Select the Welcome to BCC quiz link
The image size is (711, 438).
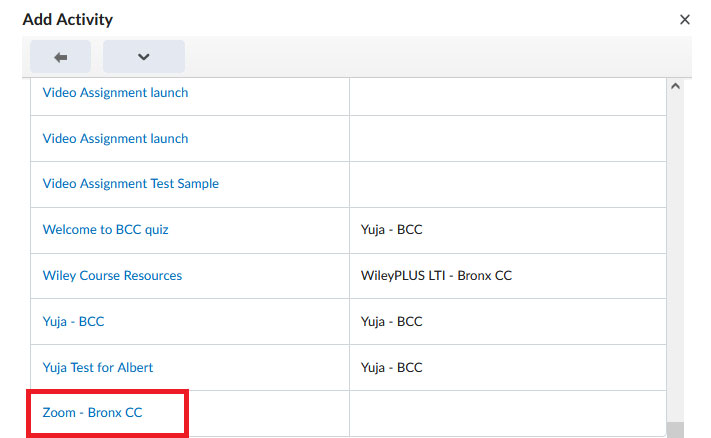pyautogui.click(x=106, y=229)
